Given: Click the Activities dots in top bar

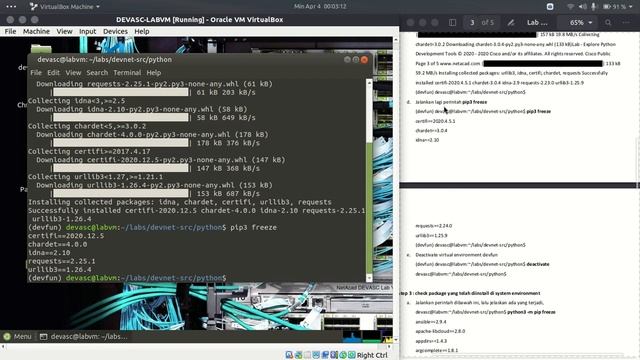Looking at the screenshot, I should coord(11,7).
